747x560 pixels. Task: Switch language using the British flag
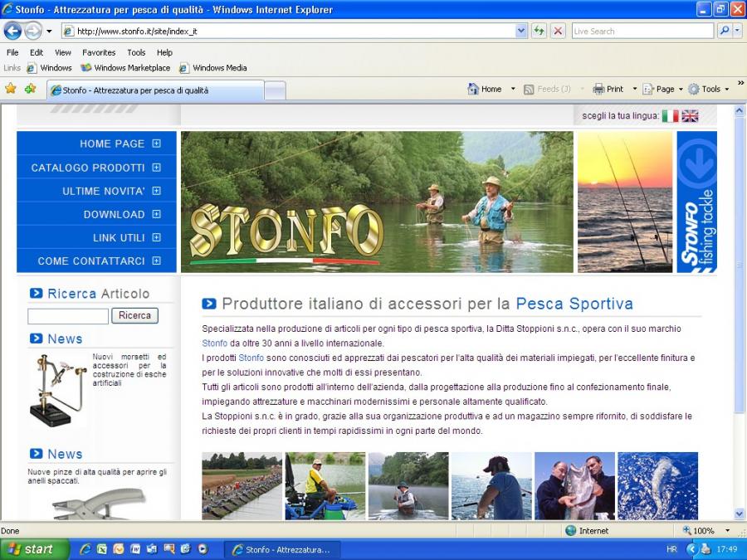click(x=690, y=116)
